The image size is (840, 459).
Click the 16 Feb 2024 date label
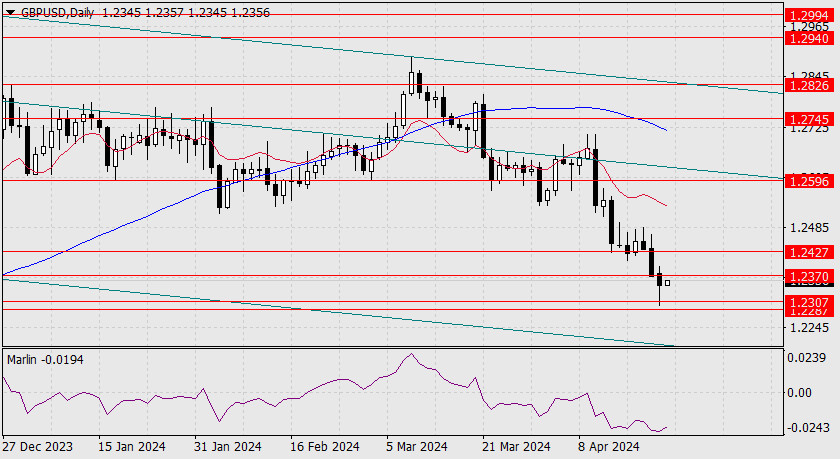pos(324,446)
